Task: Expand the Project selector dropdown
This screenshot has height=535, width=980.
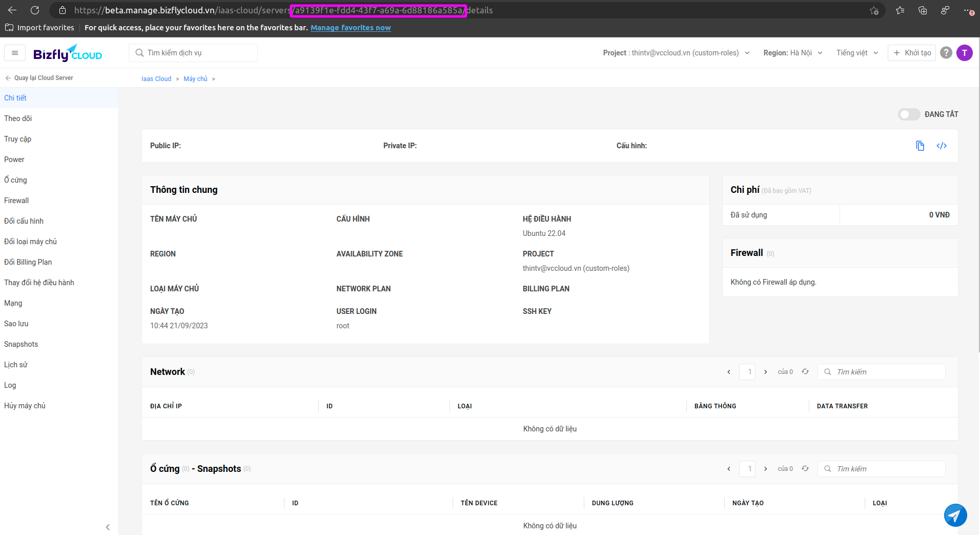Action: (676, 53)
